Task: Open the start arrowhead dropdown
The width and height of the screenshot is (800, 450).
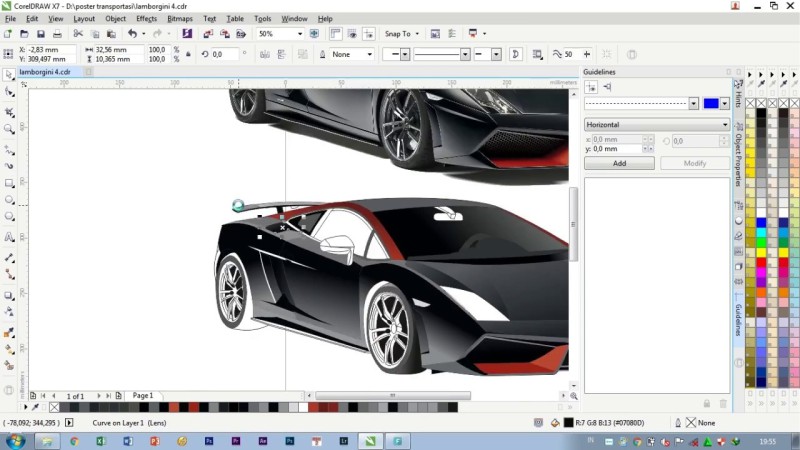Action: tap(405, 54)
